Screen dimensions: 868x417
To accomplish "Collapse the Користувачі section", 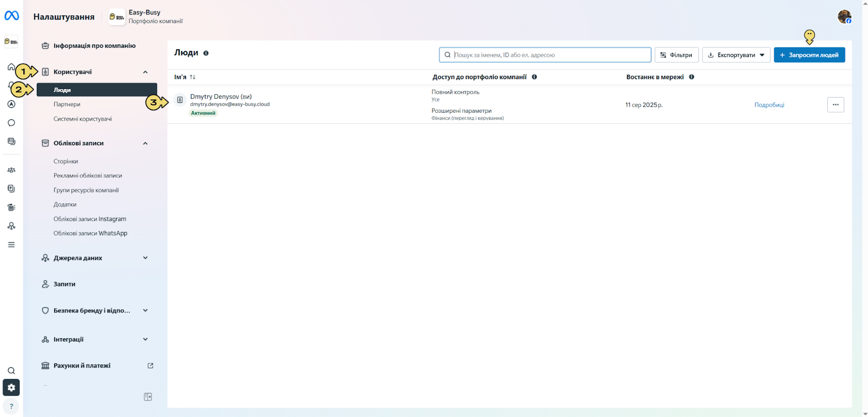I will point(145,72).
